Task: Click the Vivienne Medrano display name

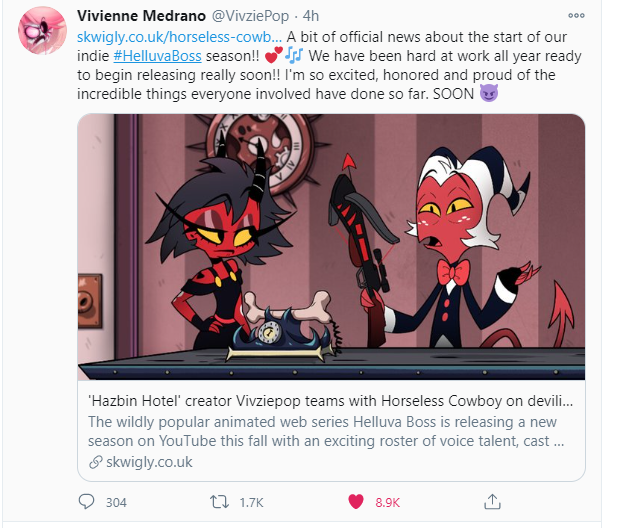Action: click(141, 16)
